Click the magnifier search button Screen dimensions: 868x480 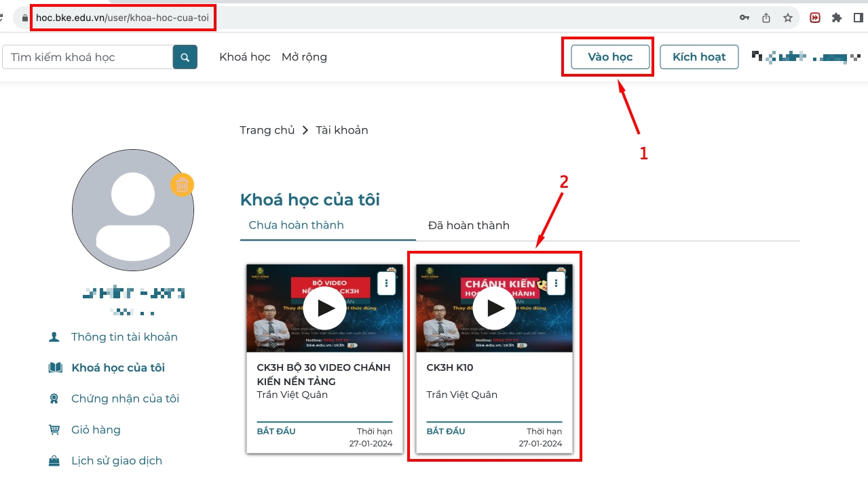pyautogui.click(x=185, y=58)
